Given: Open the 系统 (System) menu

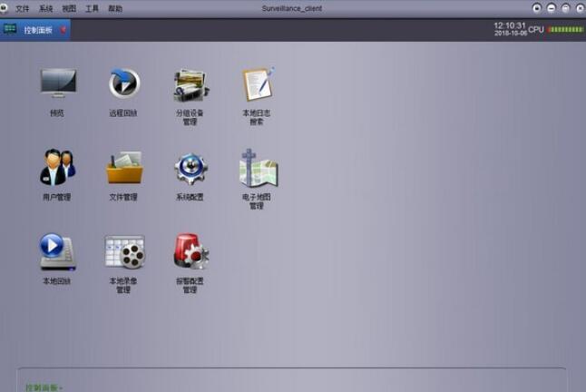Looking at the screenshot, I should [x=45, y=8].
